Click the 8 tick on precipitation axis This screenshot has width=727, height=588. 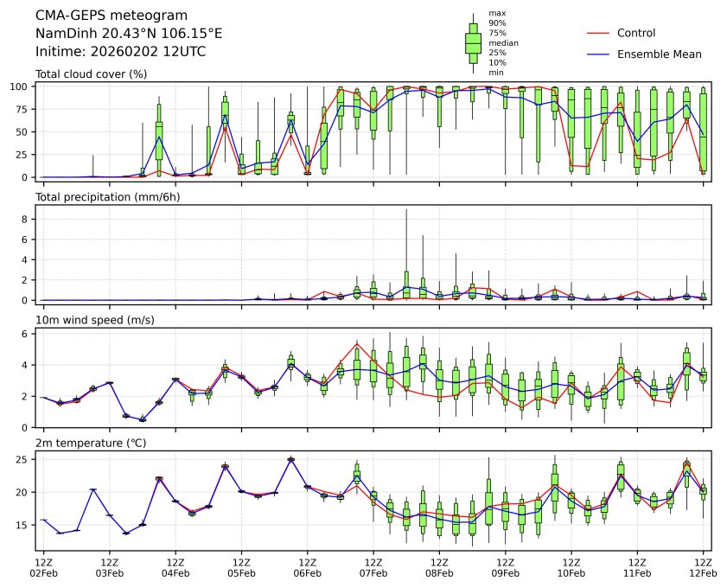click(26, 220)
